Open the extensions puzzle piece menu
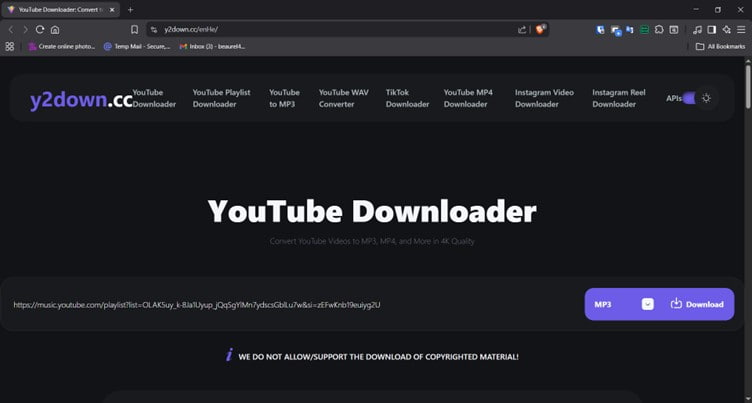Image resolution: width=752 pixels, height=403 pixels. (659, 30)
